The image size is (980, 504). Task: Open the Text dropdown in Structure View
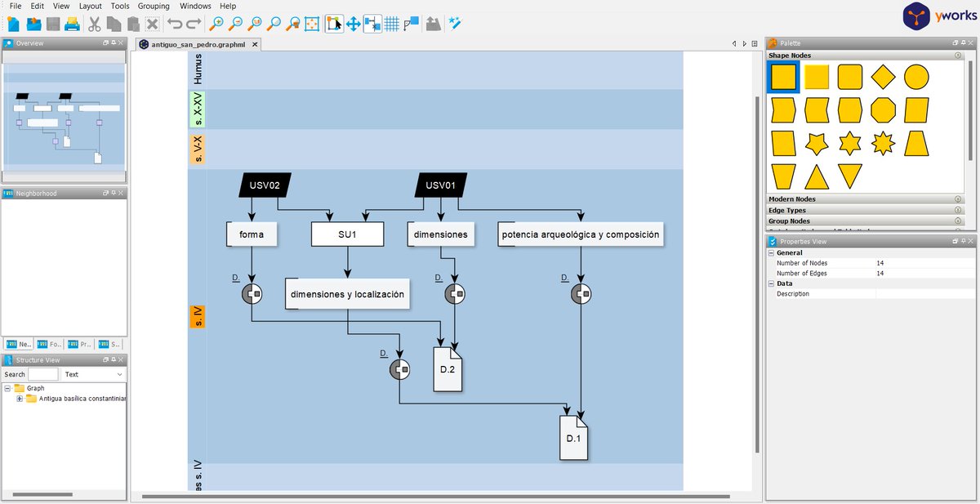click(95, 374)
